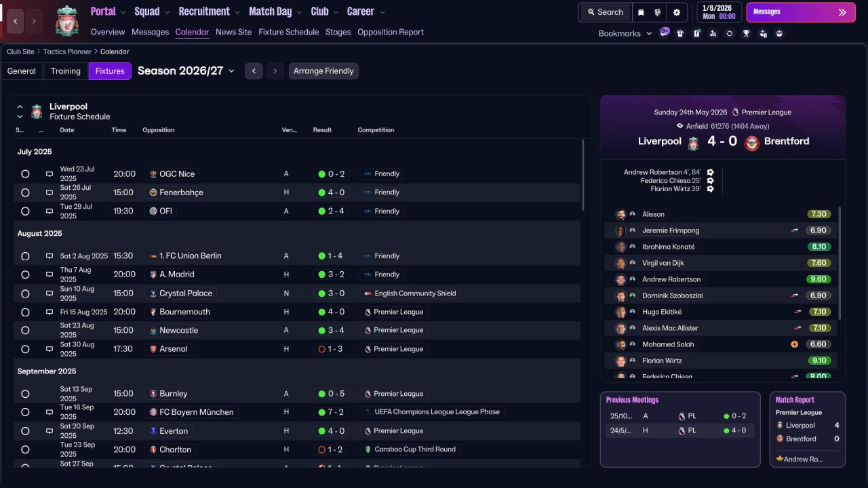Open the world globe icon
This screenshot has height=488, width=868.
[x=658, y=12]
